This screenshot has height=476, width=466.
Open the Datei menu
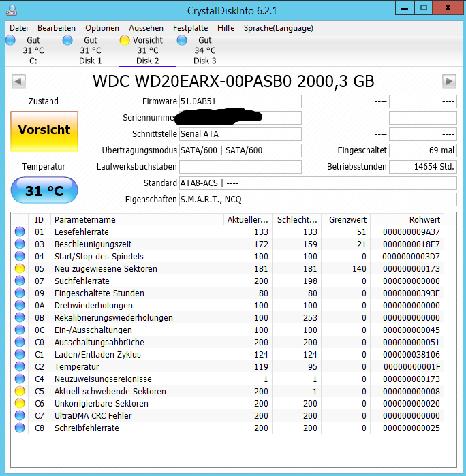18,28
